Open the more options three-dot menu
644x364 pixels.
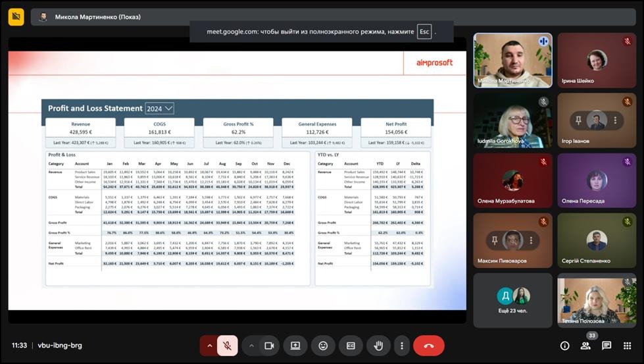tap(402, 346)
